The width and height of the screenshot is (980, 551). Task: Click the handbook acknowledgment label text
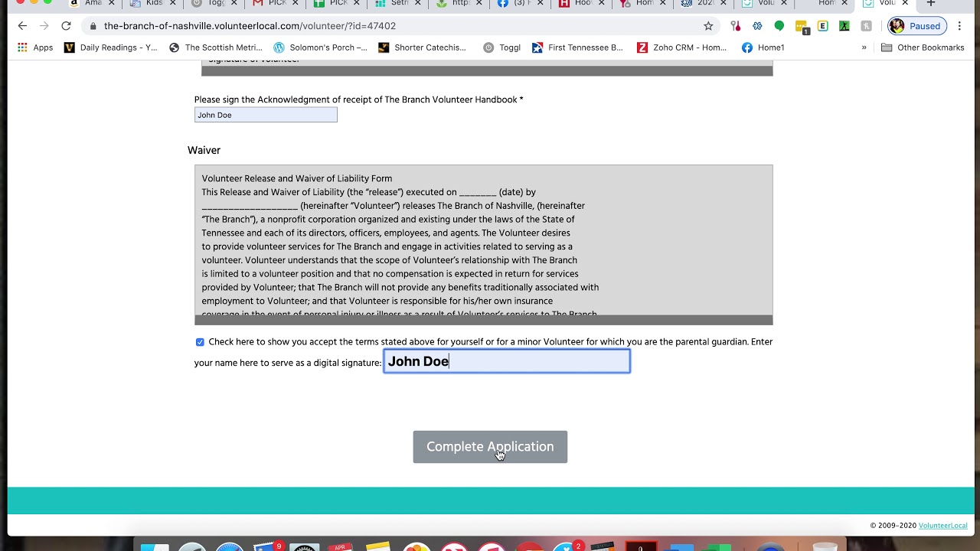358,99
